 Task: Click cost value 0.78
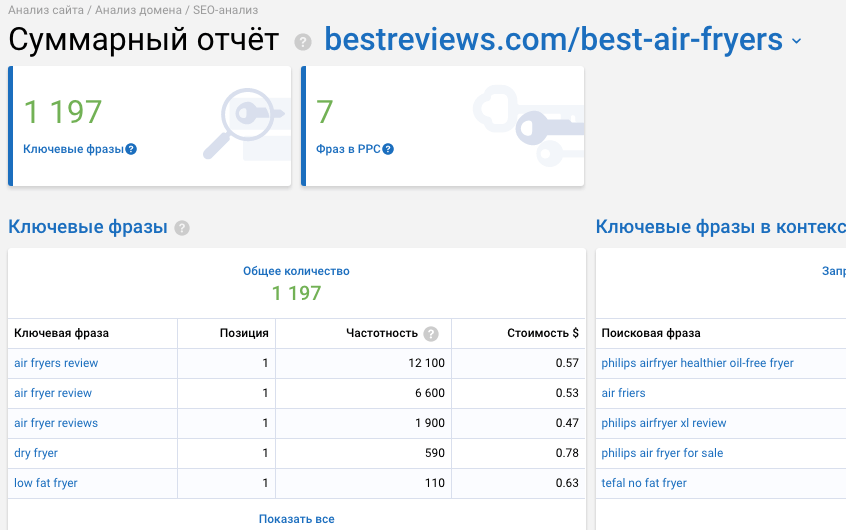(567, 453)
